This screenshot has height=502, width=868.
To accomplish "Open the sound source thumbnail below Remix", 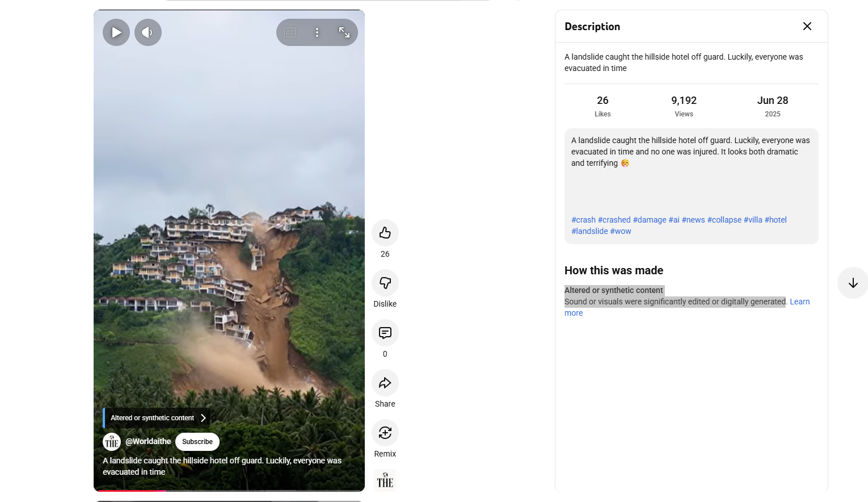I will (385, 480).
